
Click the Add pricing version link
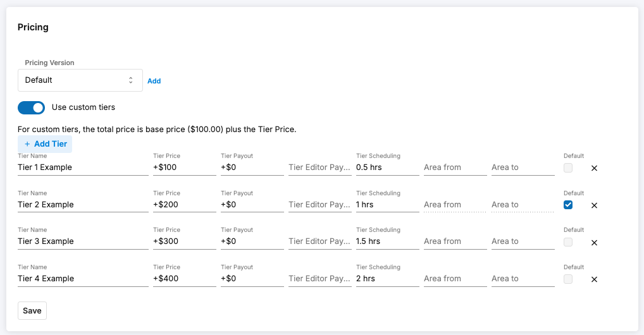click(154, 81)
